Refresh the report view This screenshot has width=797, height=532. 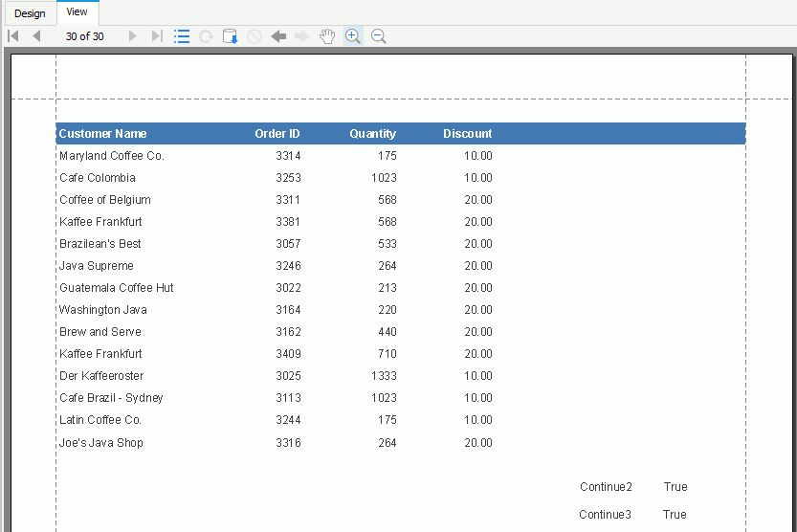pyautogui.click(x=206, y=36)
